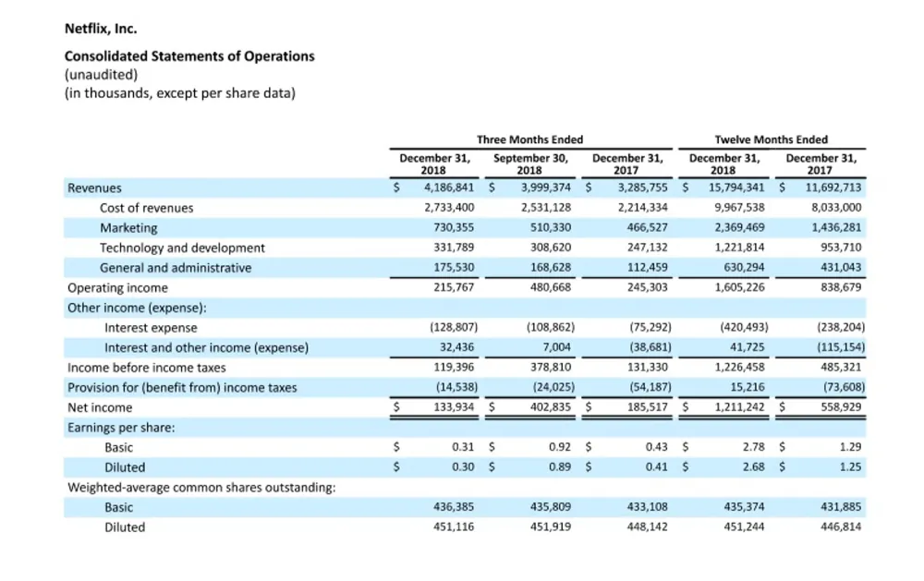Click the 'Marketing' row label
This screenshot has height=581, width=924.
pyautogui.click(x=128, y=228)
